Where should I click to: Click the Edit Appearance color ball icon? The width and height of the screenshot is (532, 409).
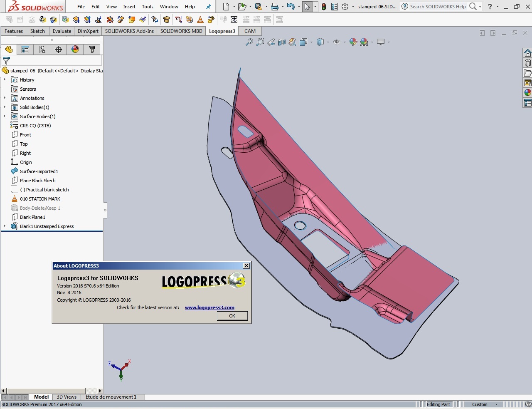click(353, 42)
